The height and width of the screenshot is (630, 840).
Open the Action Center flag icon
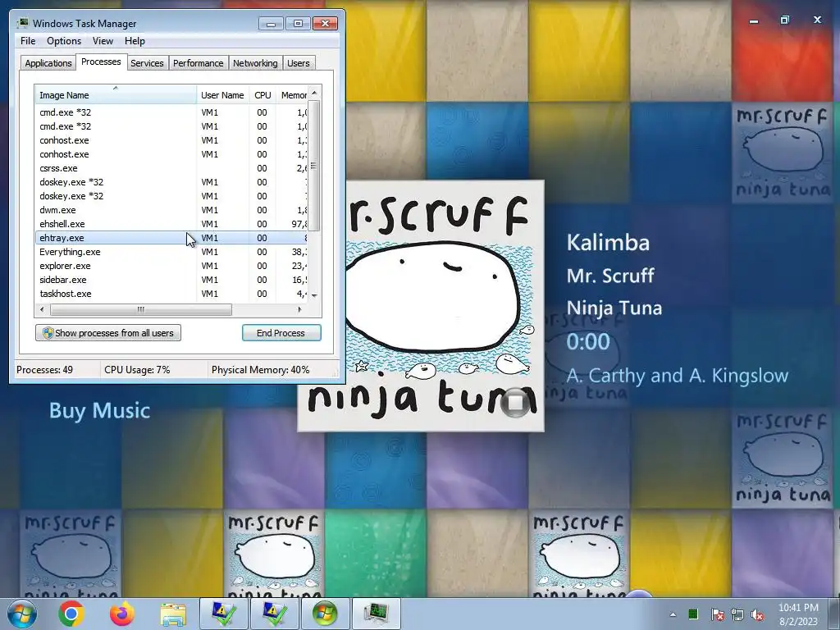(717, 614)
